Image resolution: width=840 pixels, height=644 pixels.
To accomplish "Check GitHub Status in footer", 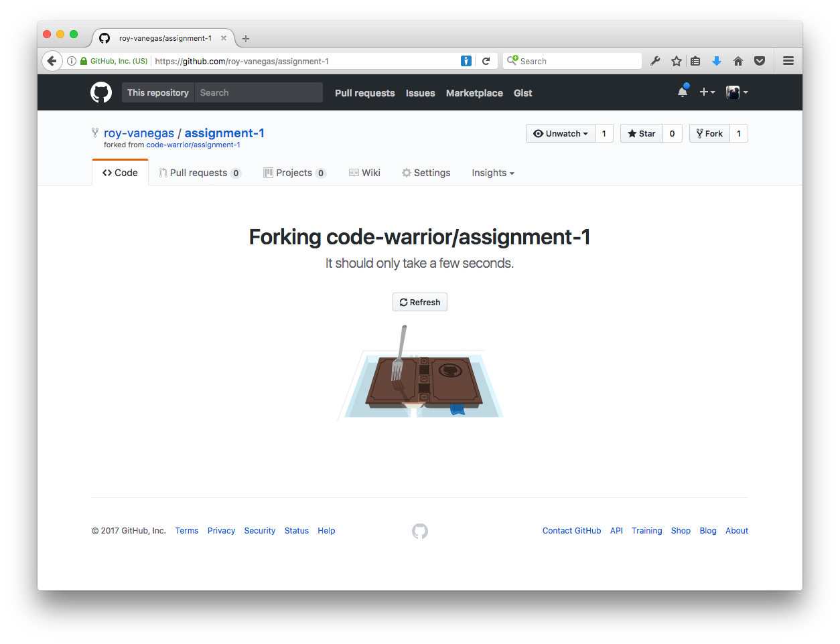I will click(x=297, y=531).
